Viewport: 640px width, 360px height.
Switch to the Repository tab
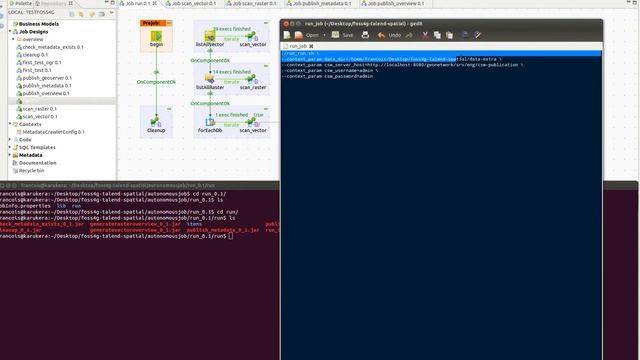pyautogui.click(x=53, y=3)
